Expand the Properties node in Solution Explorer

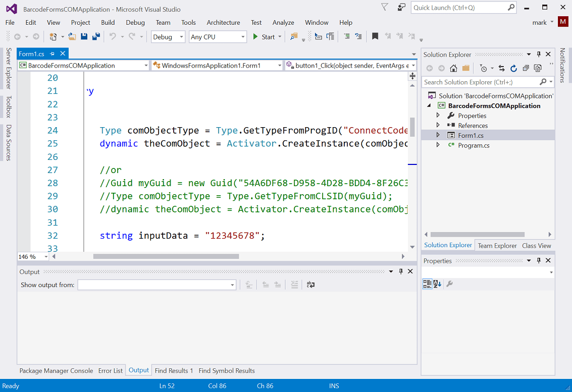tap(438, 115)
